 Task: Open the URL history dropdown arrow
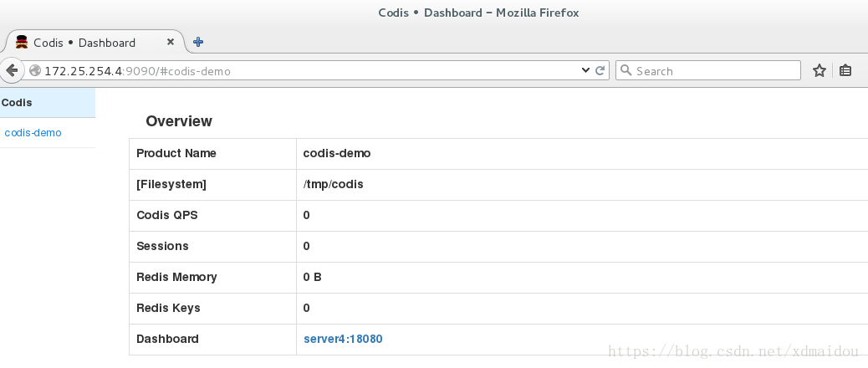click(585, 70)
